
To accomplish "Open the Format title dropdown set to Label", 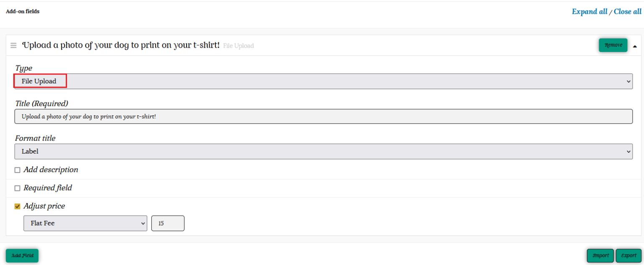I will pos(323,152).
